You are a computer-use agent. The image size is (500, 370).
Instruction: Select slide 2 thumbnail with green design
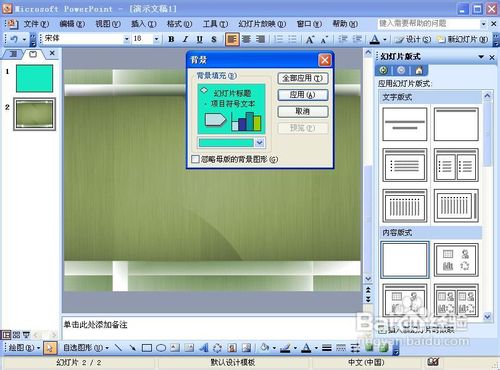34,114
